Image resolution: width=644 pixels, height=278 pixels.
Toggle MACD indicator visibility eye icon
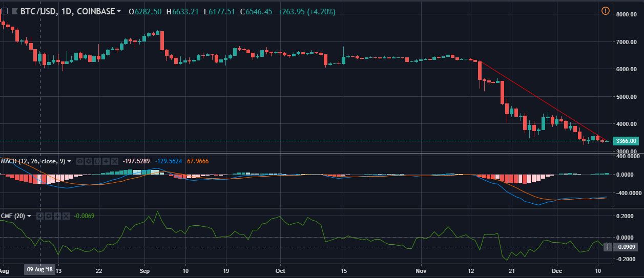coord(80,161)
